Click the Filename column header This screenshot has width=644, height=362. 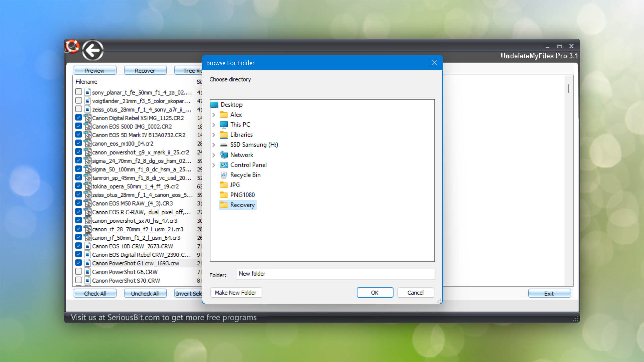tap(133, 82)
